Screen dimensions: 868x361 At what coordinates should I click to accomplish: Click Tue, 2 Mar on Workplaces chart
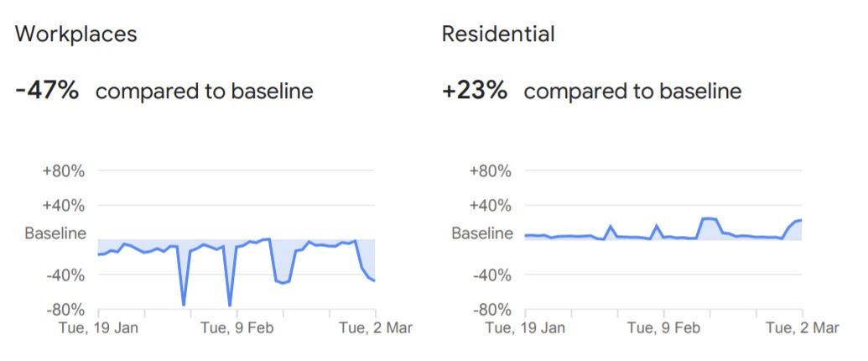coord(375,327)
